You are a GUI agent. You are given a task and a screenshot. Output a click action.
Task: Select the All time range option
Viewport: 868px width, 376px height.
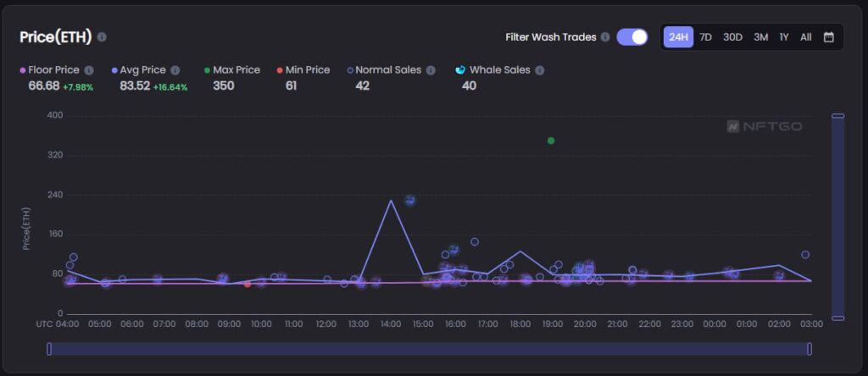pos(806,37)
